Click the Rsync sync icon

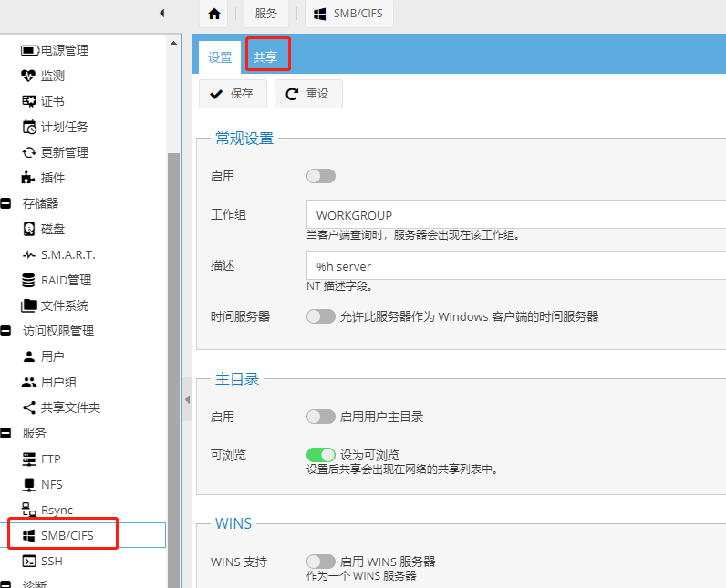(x=28, y=510)
